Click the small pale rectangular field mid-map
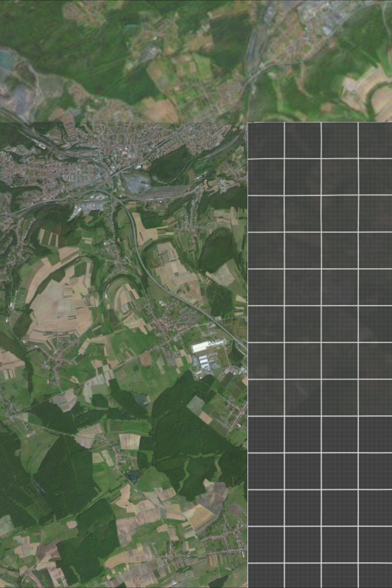 point(130,441)
